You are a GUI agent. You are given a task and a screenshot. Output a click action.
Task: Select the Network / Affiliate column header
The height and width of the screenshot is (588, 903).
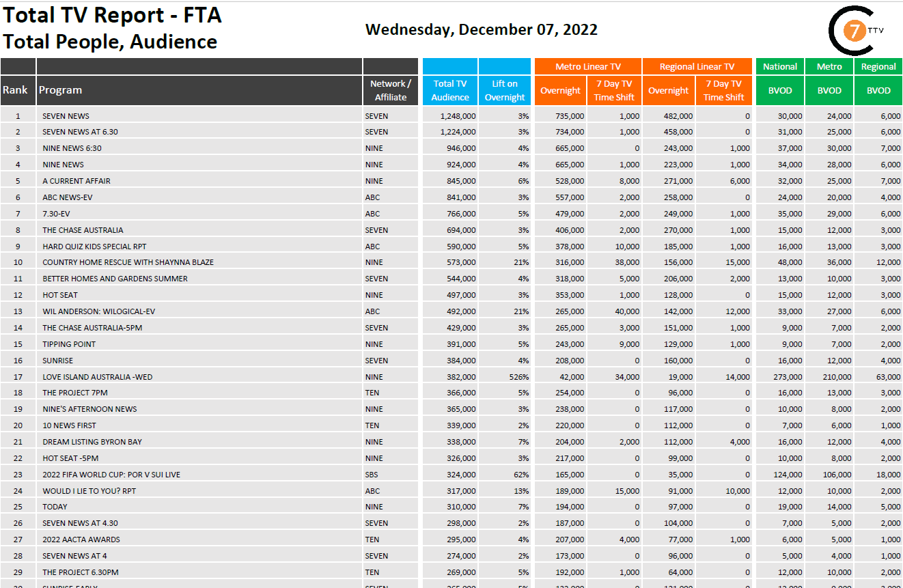(391, 90)
